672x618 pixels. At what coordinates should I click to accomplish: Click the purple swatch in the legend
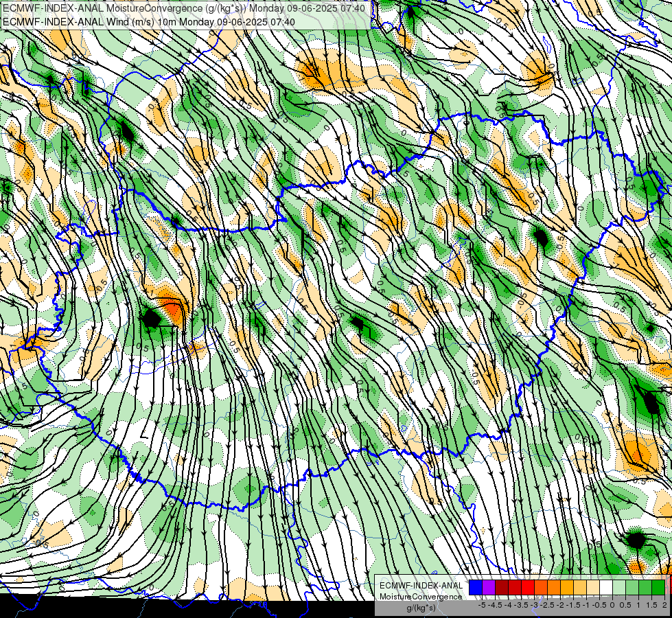click(x=489, y=587)
